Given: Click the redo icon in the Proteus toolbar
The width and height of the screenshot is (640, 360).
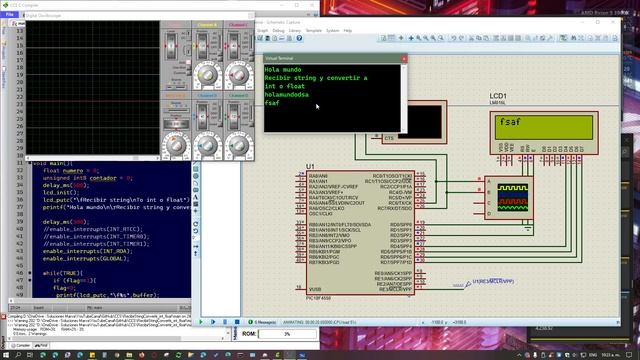Looking at the screenshot, I should coord(461,38).
